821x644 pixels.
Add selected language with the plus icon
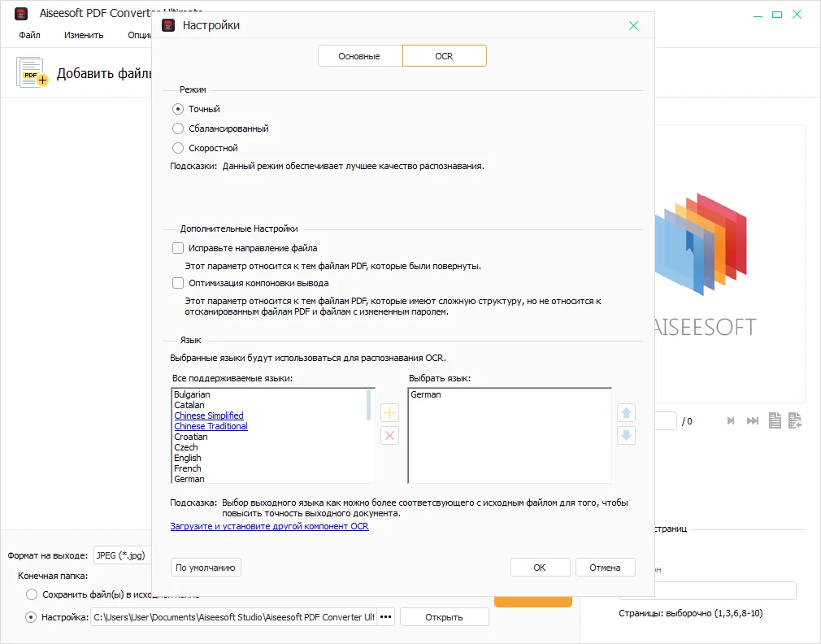coord(389,413)
